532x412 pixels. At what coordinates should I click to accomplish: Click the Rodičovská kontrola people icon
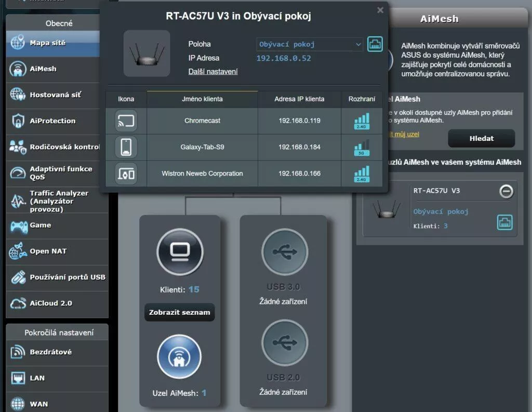point(18,147)
